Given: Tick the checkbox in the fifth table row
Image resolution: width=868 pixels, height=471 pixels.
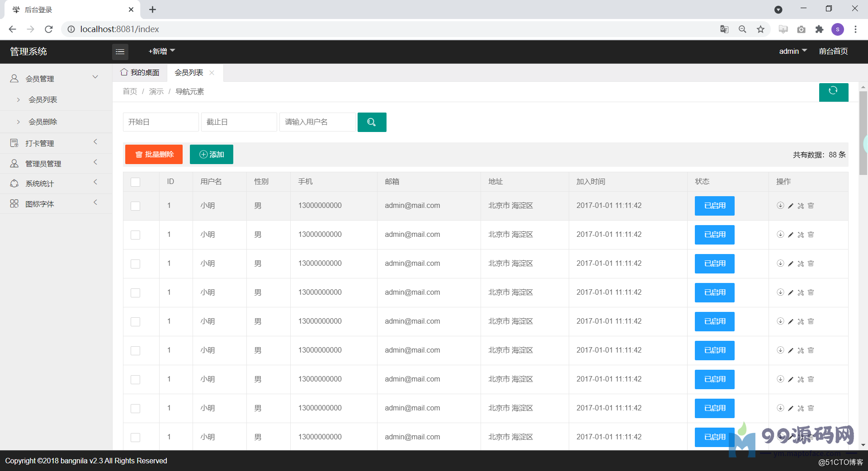Looking at the screenshot, I should click(135, 322).
